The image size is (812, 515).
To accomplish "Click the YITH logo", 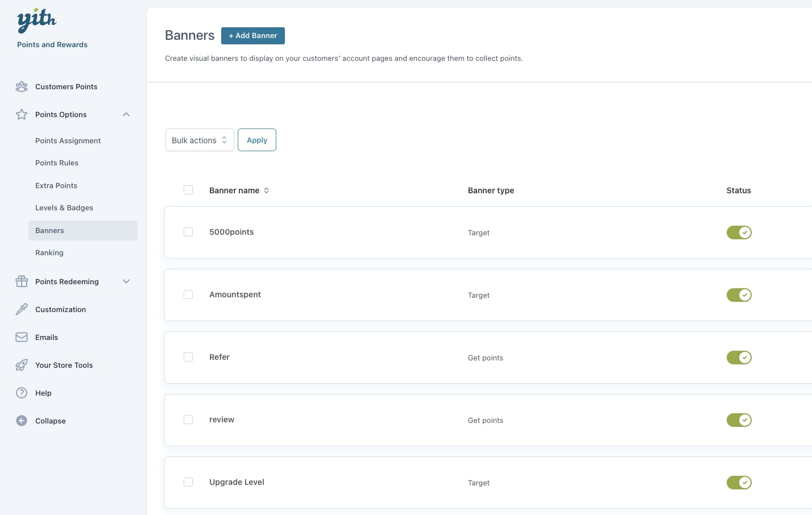I will (x=37, y=21).
